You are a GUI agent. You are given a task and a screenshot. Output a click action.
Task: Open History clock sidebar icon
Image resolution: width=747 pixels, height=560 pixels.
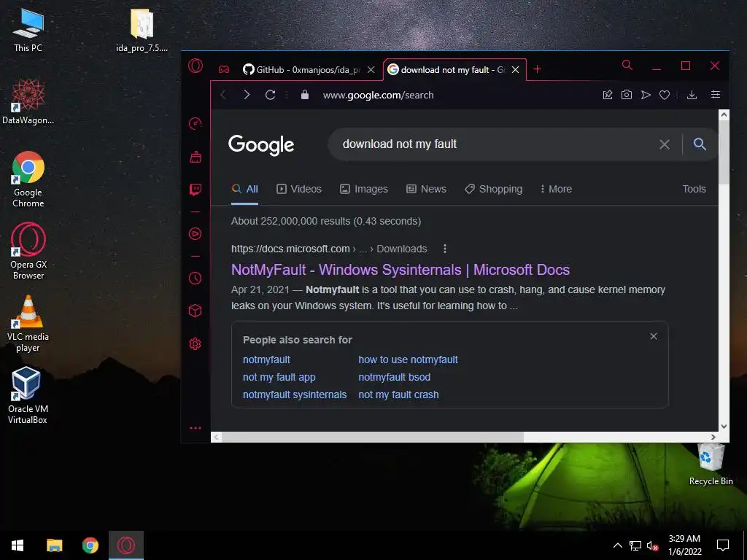pos(196,278)
